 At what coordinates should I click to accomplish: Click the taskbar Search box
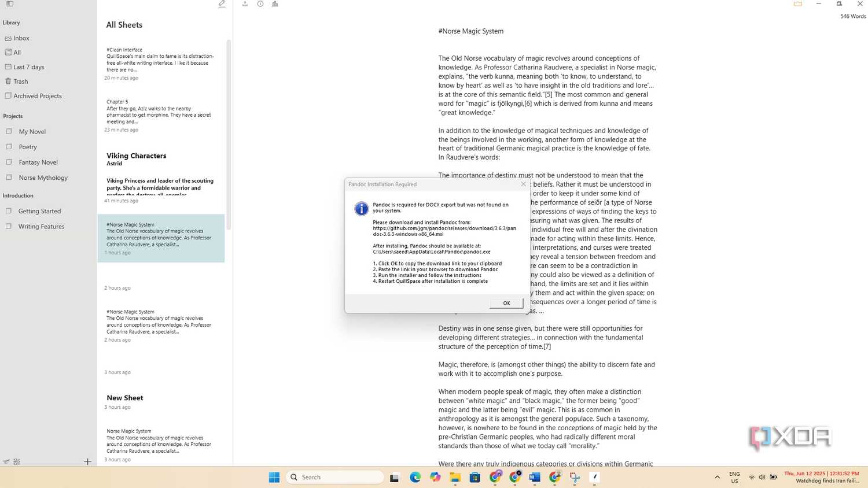pos(336,477)
